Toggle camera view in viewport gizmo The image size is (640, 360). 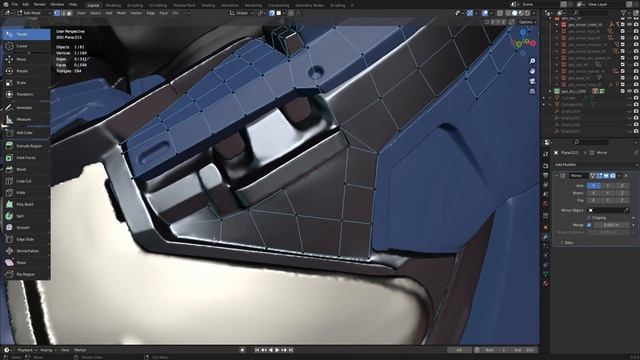click(532, 81)
